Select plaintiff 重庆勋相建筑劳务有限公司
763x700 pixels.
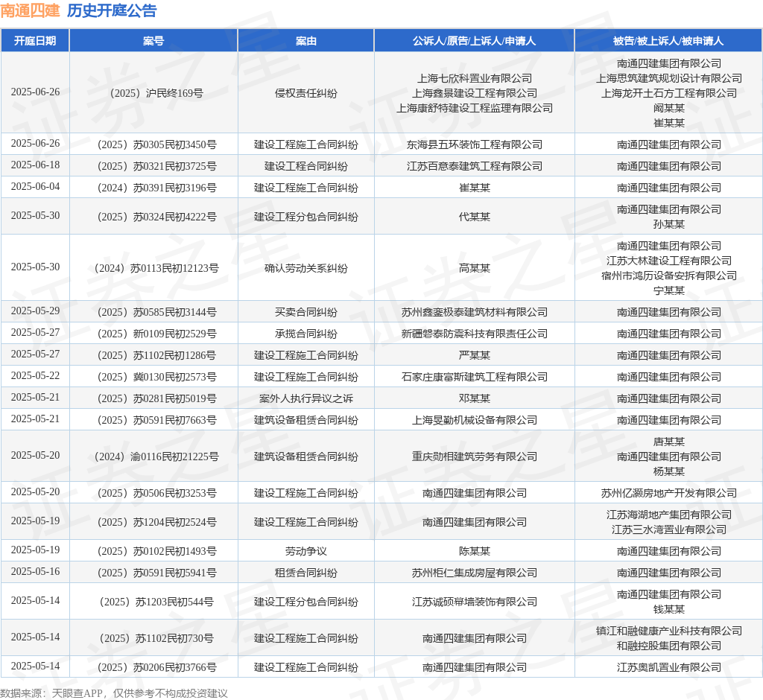click(475, 456)
